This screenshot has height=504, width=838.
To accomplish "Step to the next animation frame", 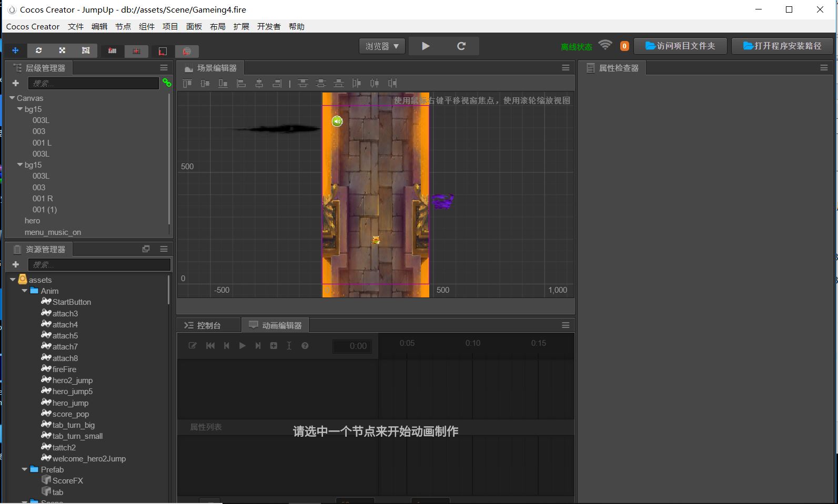I will point(258,346).
